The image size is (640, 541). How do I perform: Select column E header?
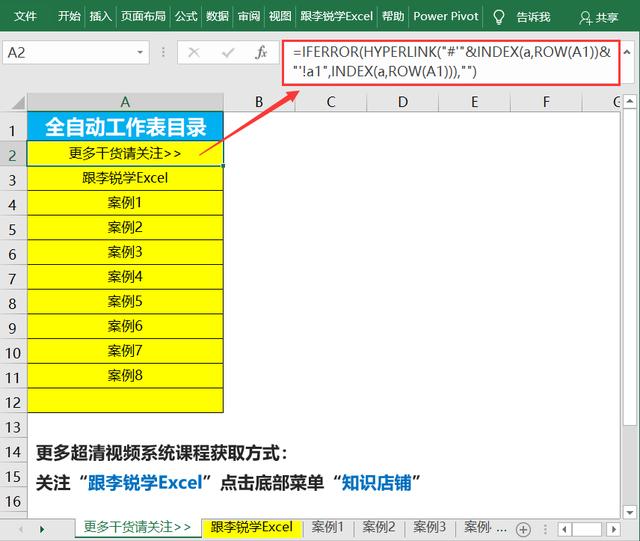(474, 102)
